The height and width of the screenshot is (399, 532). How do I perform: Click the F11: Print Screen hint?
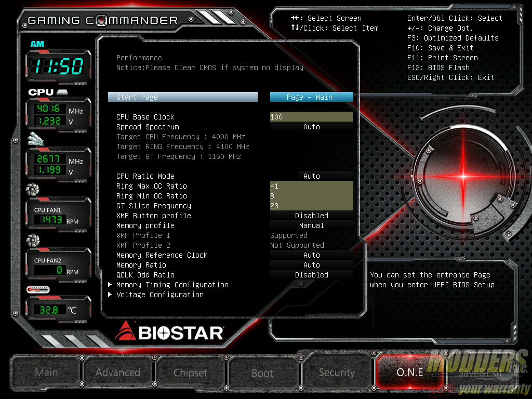pyautogui.click(x=443, y=57)
